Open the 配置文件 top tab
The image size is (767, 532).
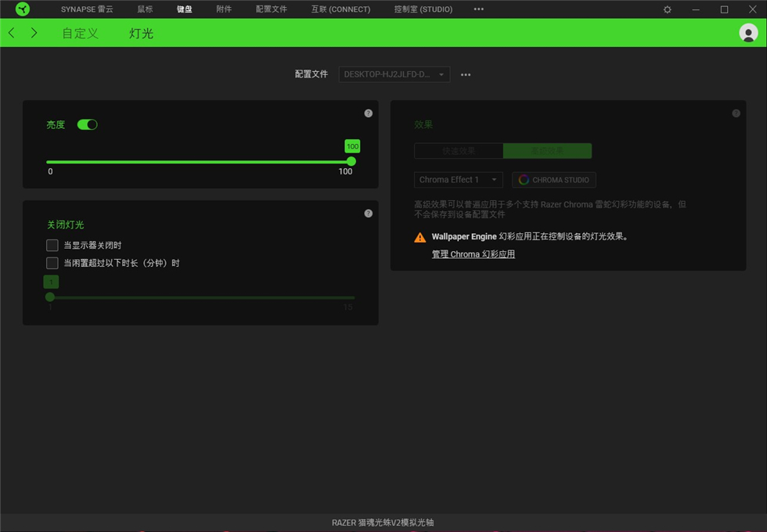(x=271, y=9)
